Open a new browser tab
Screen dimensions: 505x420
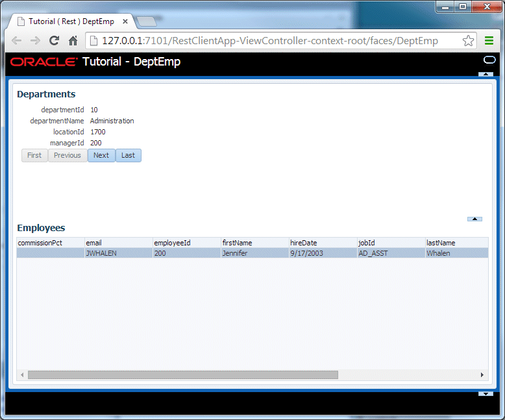pyautogui.click(x=147, y=21)
